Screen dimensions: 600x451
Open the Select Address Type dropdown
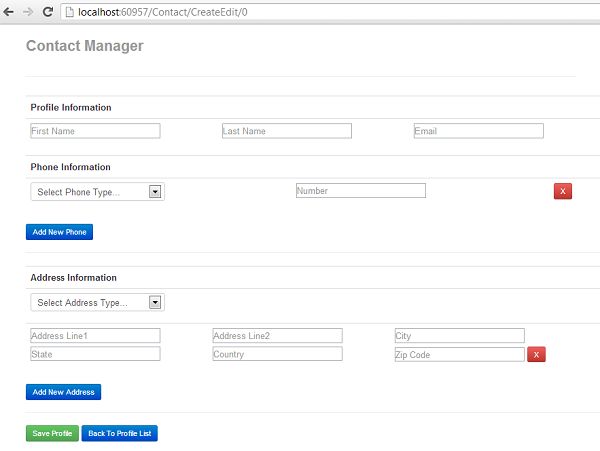[x=98, y=303]
